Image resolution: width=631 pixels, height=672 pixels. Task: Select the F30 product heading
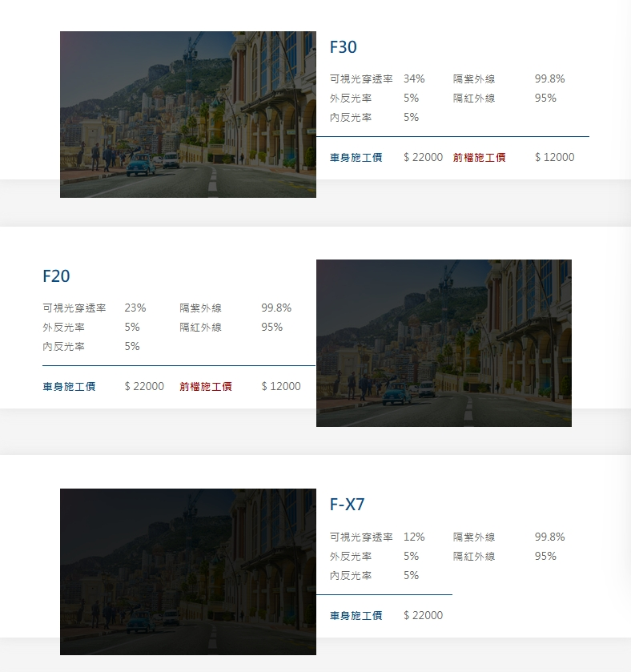coord(344,47)
